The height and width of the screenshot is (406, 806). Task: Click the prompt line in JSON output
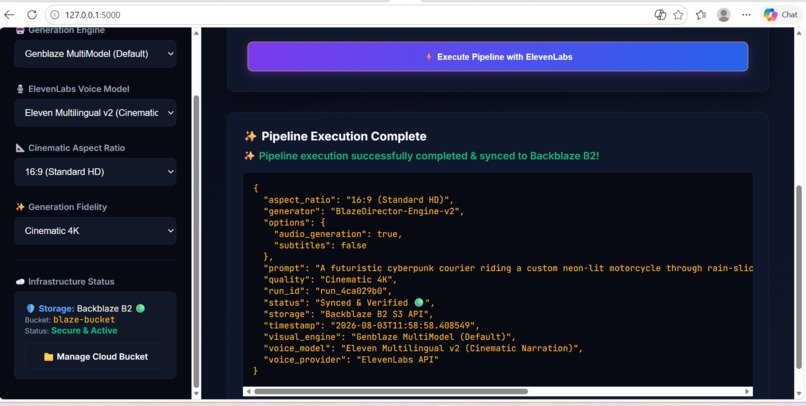508,268
